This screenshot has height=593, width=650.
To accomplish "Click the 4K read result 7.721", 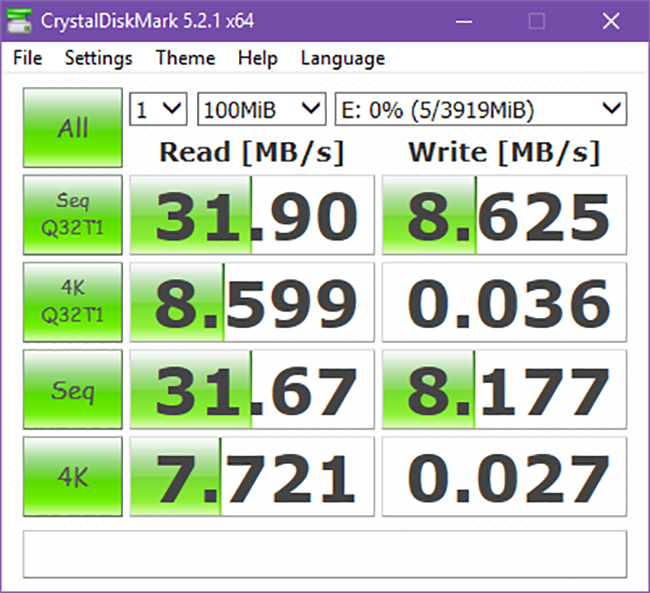I will 252,476.
